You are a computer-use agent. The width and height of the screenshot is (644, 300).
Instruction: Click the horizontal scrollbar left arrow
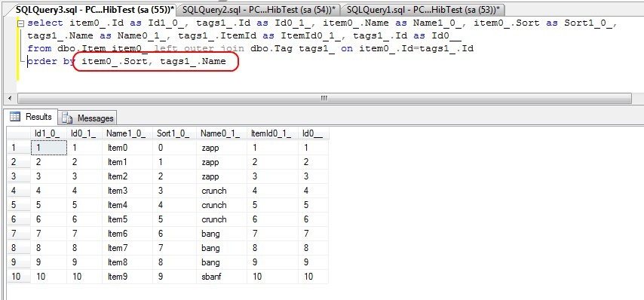(10, 99)
